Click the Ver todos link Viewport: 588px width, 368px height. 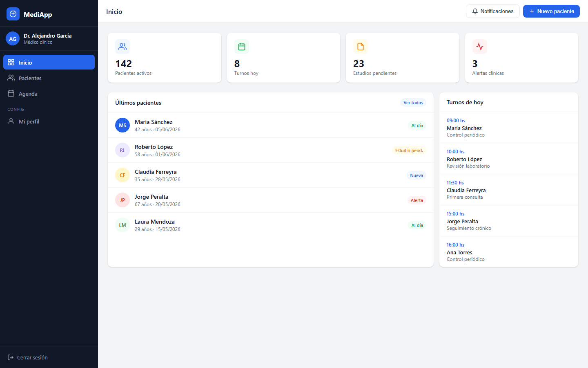(413, 103)
